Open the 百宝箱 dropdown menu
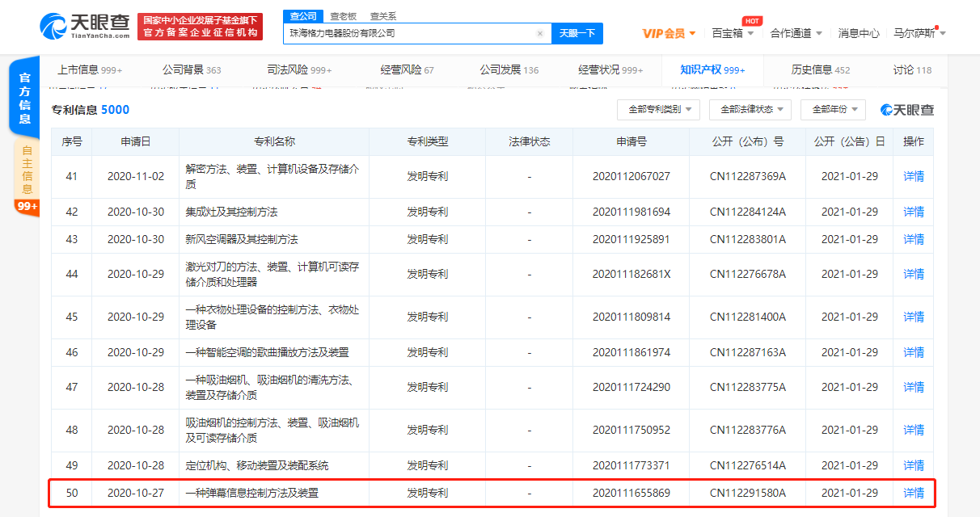Viewport: 980px width, 517px height. click(x=733, y=33)
